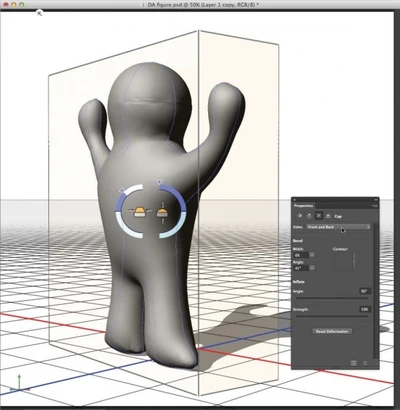The height and width of the screenshot is (410, 400).
Task: Click the render icon at Properties panel bottom
Action: (x=354, y=363)
